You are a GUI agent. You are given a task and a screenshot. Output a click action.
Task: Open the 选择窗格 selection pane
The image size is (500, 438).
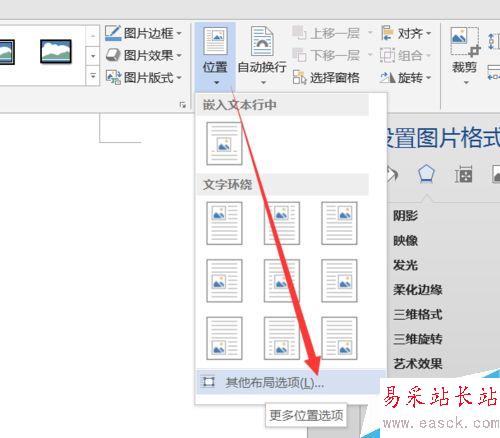pos(326,78)
